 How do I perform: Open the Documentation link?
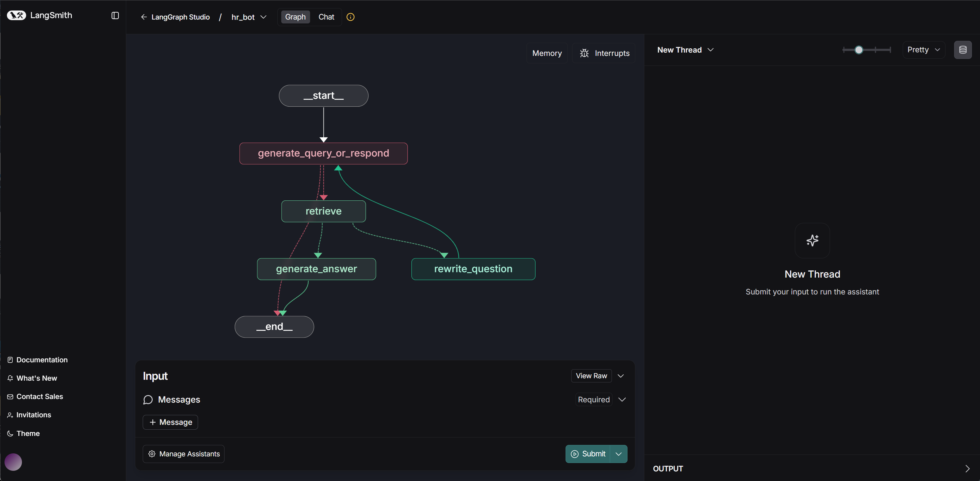[x=38, y=360]
